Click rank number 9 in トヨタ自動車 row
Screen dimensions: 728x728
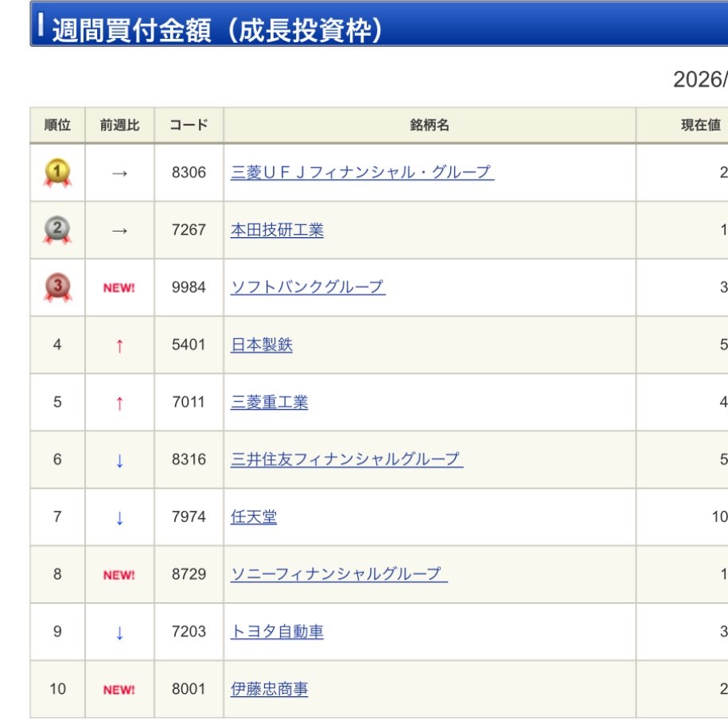point(57,632)
